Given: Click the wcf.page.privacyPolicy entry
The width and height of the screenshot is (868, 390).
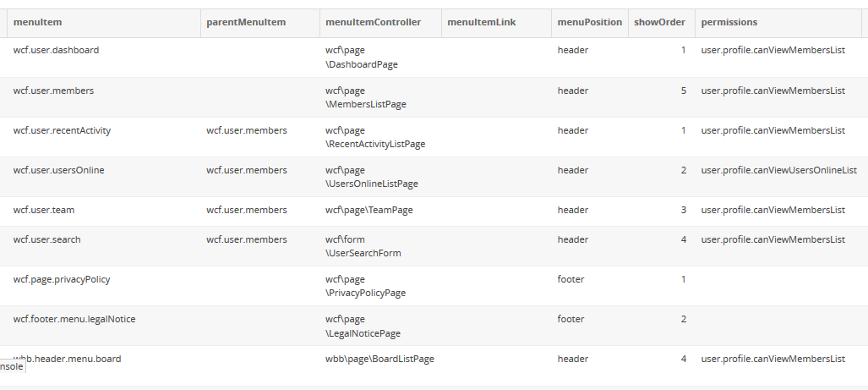Looking at the screenshot, I should point(62,279).
